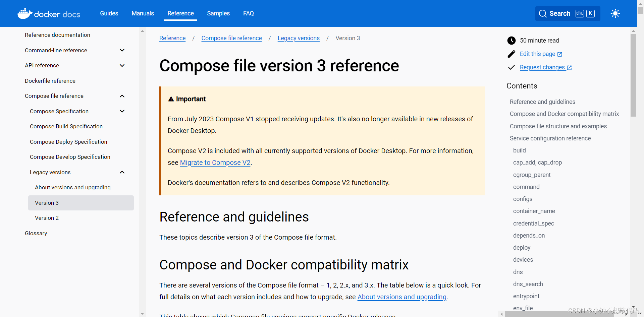The image size is (644, 317).
Task: Jump to Reference and guidelines in Contents
Action: pos(542,102)
